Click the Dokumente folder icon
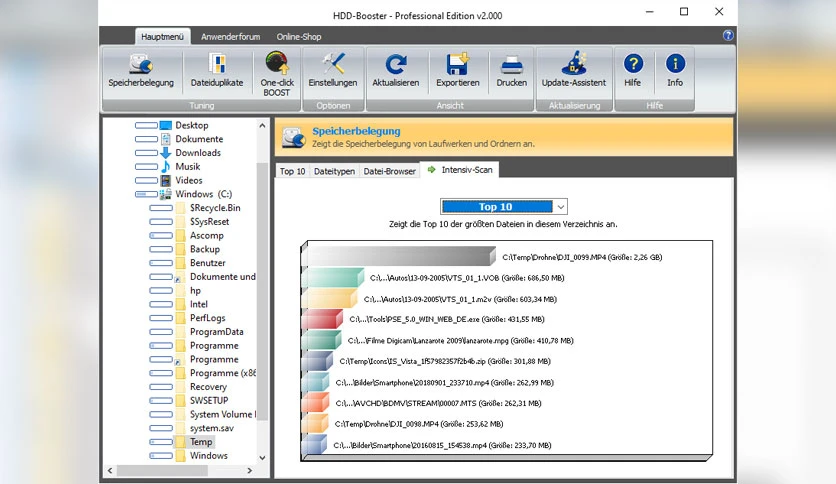Viewport: 836px width, 484px height. tap(166, 139)
